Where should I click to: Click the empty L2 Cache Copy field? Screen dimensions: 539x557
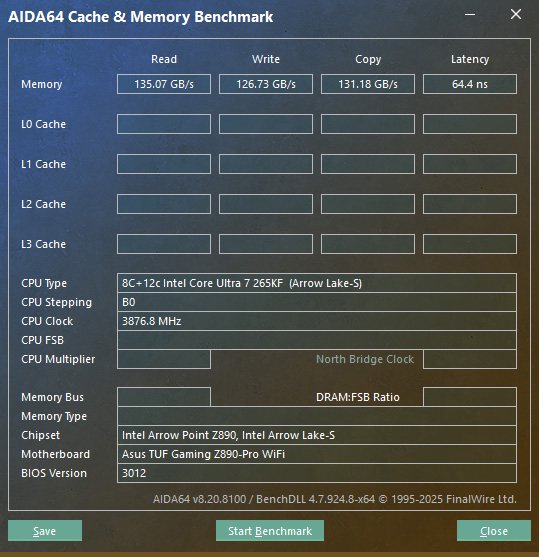coord(368,204)
